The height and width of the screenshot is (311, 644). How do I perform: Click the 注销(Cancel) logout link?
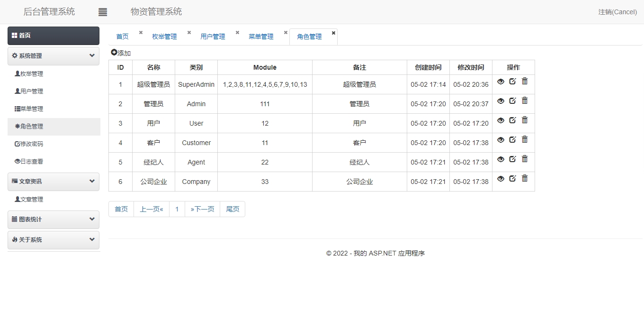[617, 12]
